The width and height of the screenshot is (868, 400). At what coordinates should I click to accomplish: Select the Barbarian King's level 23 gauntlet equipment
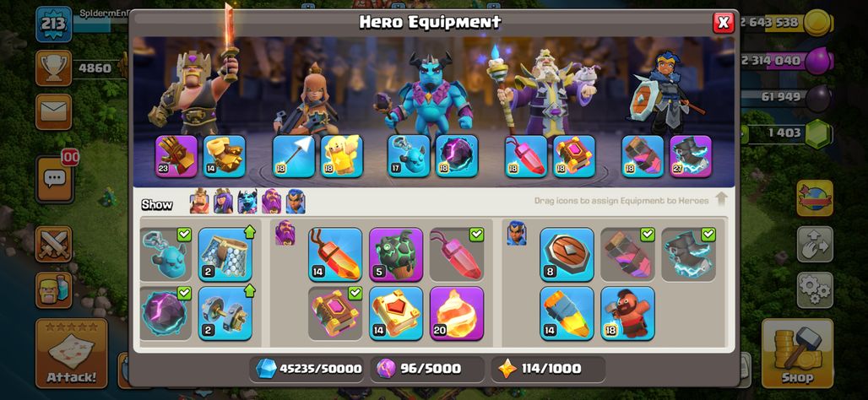click(176, 156)
